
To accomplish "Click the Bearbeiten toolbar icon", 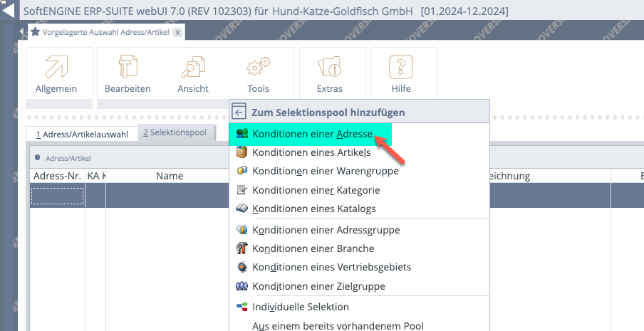I will point(128,68).
